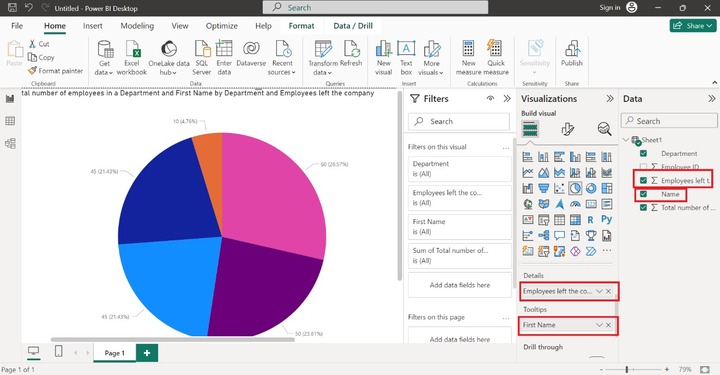The width and height of the screenshot is (720, 375).
Task: Pick the Funnel visual
Action: [x=543, y=188]
